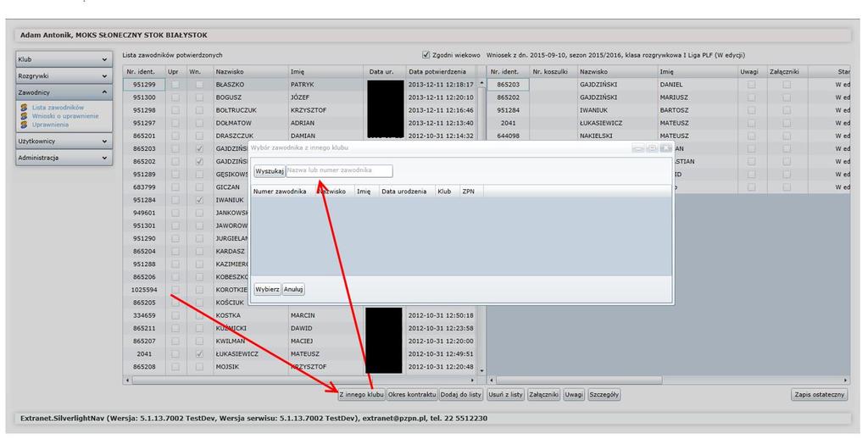
Task: Click the icon beside Uprawnienia
Action: click(24, 125)
